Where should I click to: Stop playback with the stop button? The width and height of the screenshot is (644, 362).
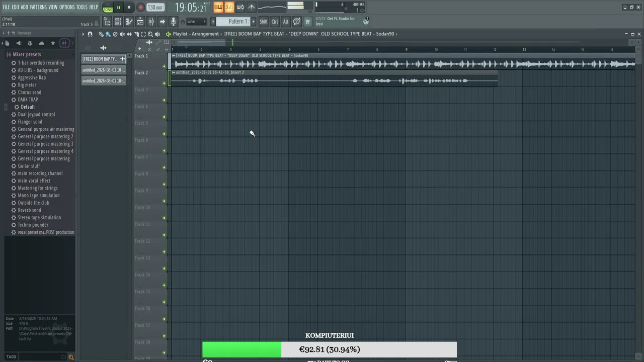(129, 8)
